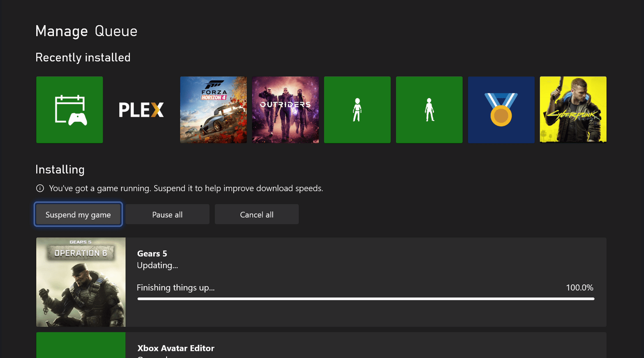Select the medal achievements tile
The height and width of the screenshot is (358, 644).
[501, 109]
